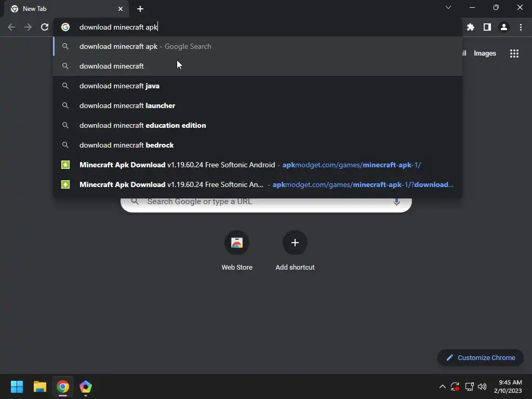This screenshot has width=532, height=399.
Task: Reload the page with the refresh icon
Action: 45,27
